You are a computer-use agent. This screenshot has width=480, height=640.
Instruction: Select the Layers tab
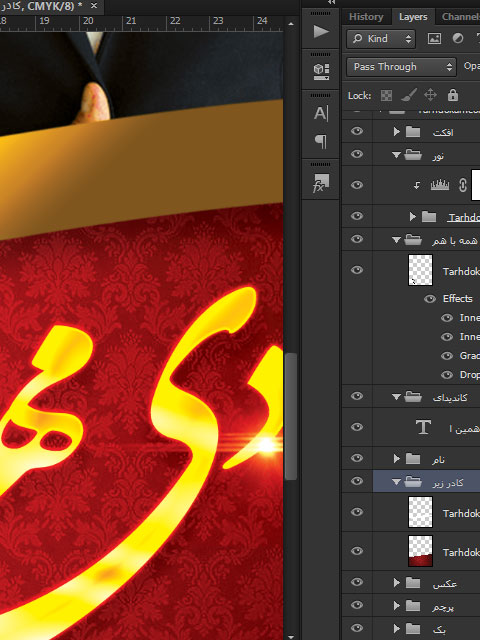[x=413, y=17]
